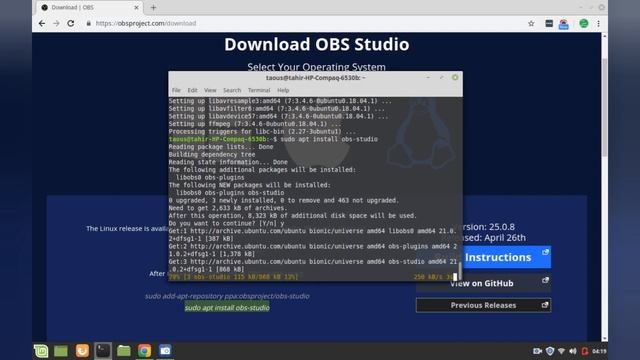The width and height of the screenshot is (640, 360).
Task: Click the dark extension icon beside the star
Action: point(549,24)
